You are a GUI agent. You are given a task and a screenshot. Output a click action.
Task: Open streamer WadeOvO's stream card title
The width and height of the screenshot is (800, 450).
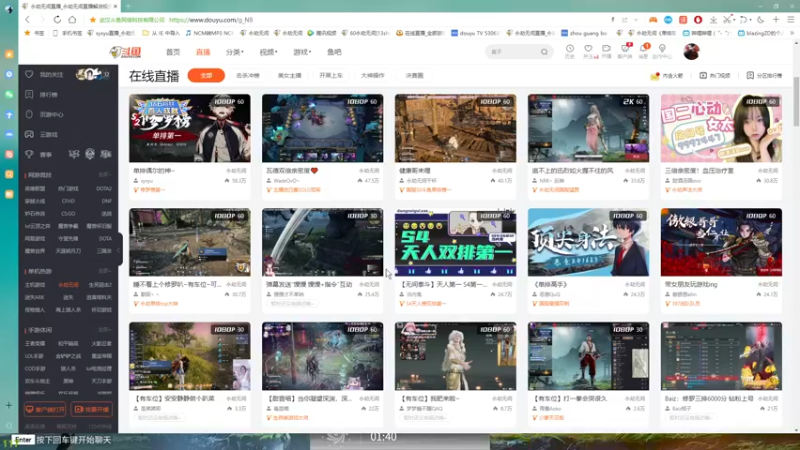tap(292, 170)
